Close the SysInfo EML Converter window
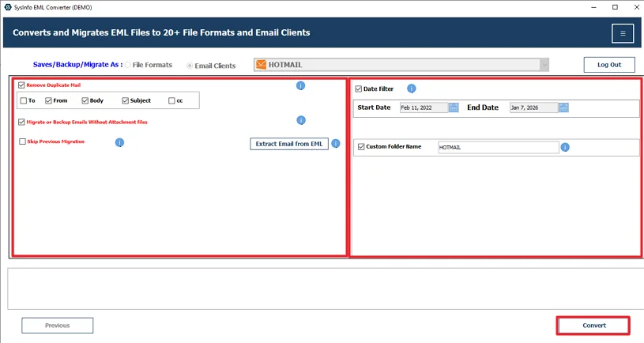 tap(636, 7)
